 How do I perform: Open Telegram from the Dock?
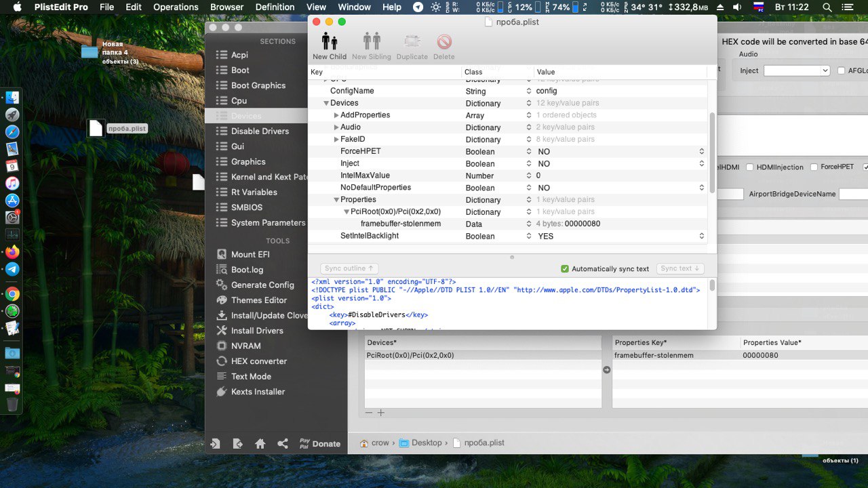pos(12,269)
